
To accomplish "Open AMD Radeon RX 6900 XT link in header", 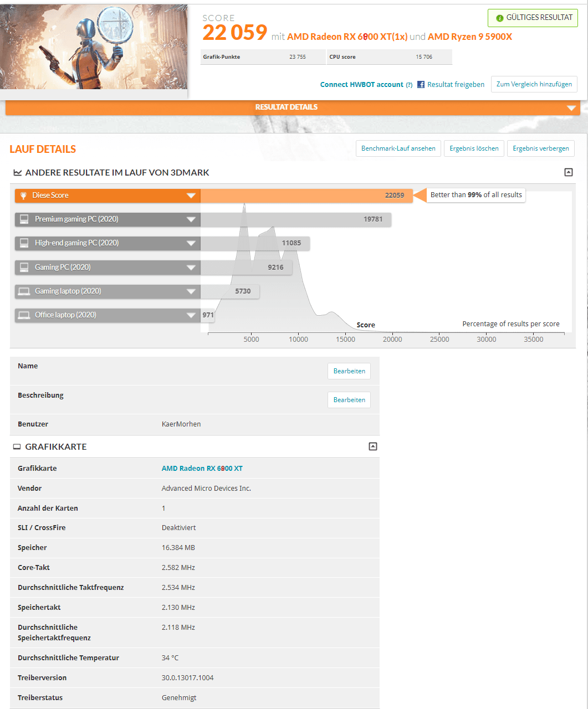I will (347, 37).
